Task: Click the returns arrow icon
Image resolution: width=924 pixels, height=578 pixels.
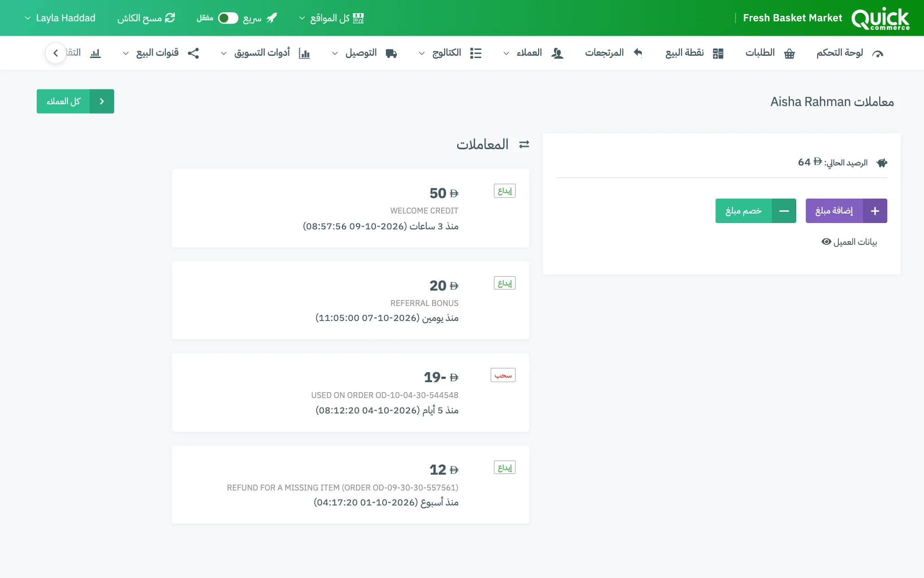Action: pyautogui.click(x=638, y=53)
